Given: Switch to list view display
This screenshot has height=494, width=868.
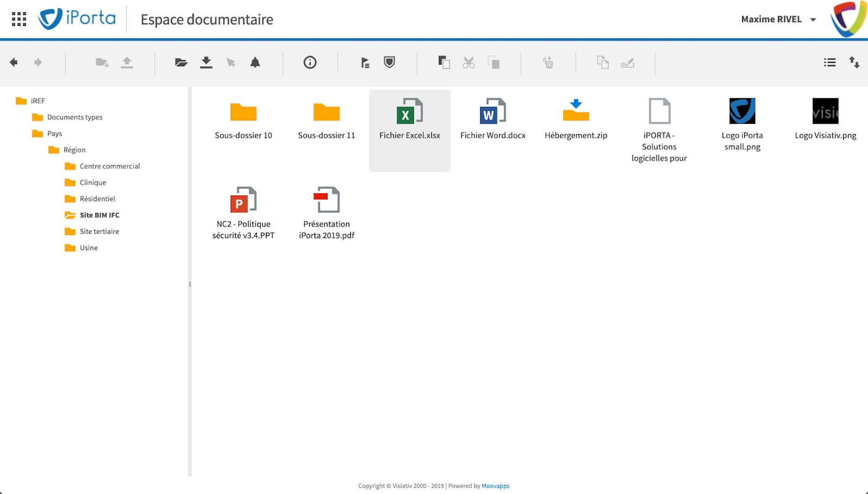Looking at the screenshot, I should (829, 62).
